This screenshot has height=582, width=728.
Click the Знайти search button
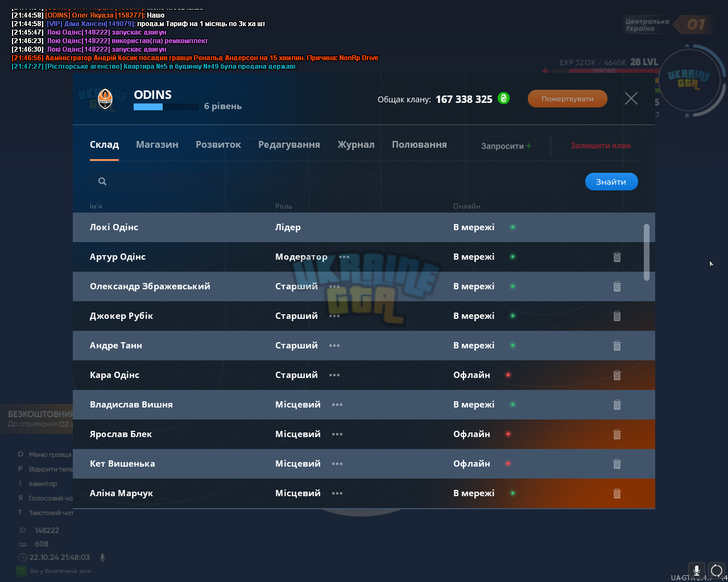pyautogui.click(x=611, y=182)
